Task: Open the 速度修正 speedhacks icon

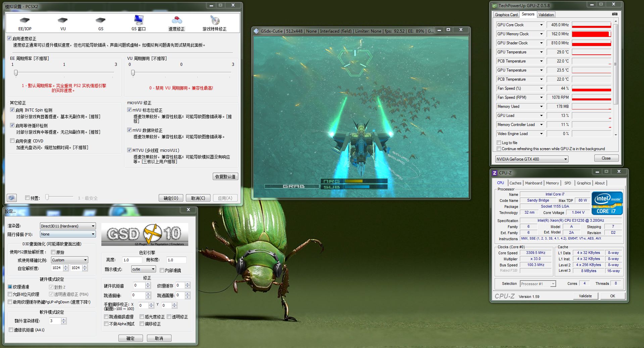Action: pos(177,20)
